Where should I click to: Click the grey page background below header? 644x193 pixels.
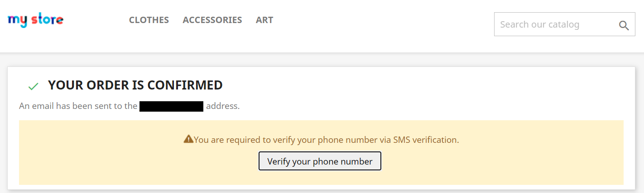pyautogui.click(x=317, y=60)
